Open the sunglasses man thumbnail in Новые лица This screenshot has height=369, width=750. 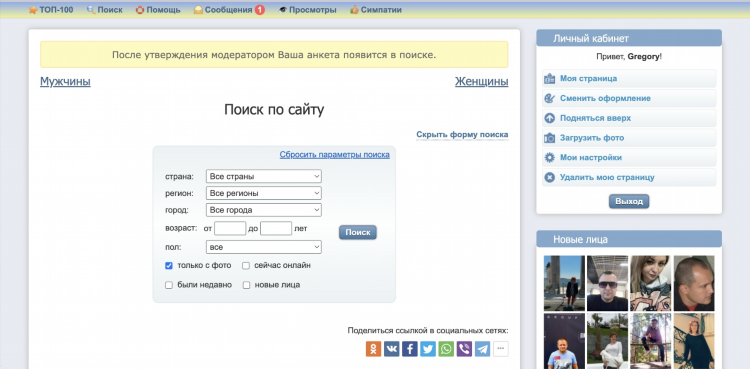[607, 283]
